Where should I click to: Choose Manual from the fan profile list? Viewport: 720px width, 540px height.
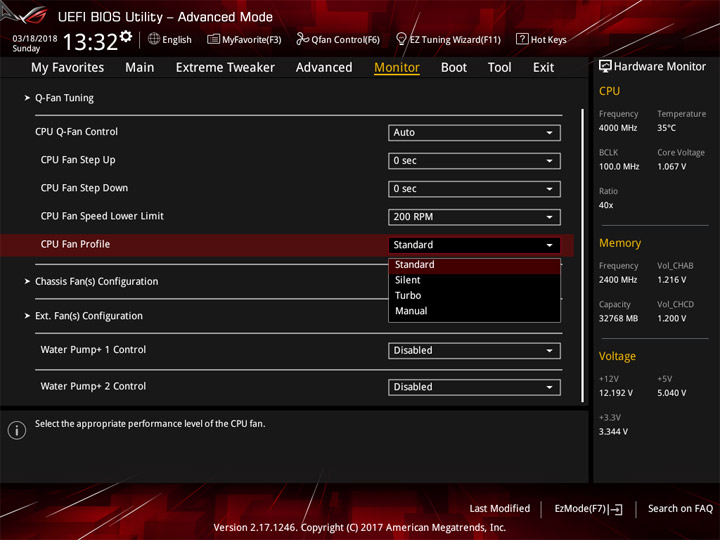tap(474, 311)
